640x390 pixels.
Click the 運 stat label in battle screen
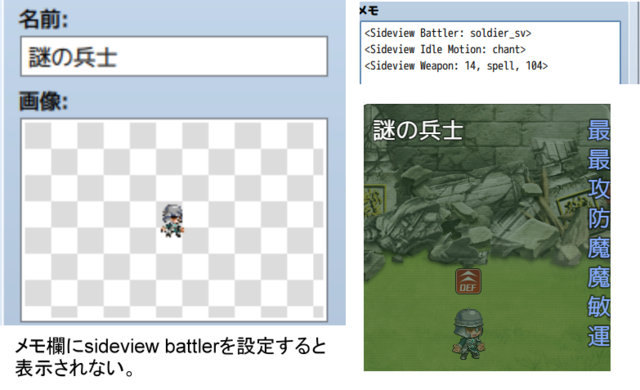(x=599, y=336)
